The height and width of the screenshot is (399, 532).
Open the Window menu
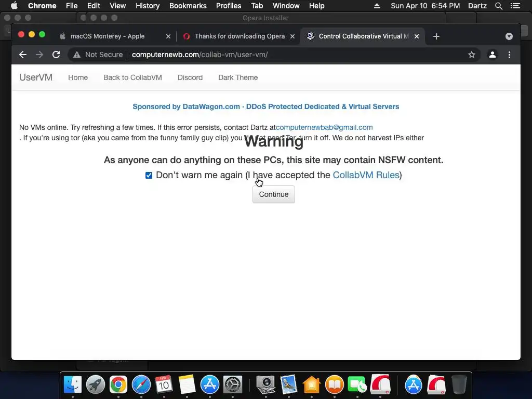[286, 6]
